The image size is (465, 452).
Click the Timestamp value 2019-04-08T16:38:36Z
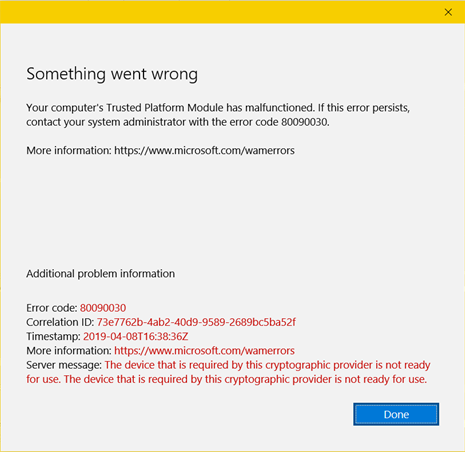(x=136, y=336)
